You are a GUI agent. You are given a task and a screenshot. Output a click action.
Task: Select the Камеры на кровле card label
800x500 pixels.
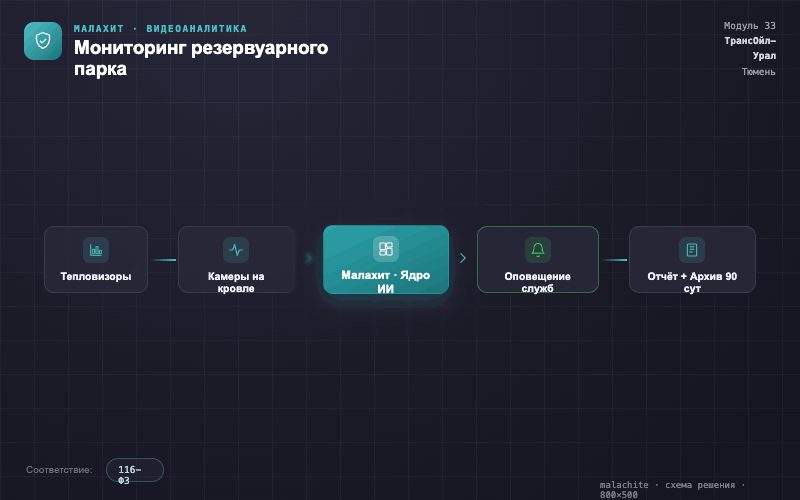coord(236,282)
